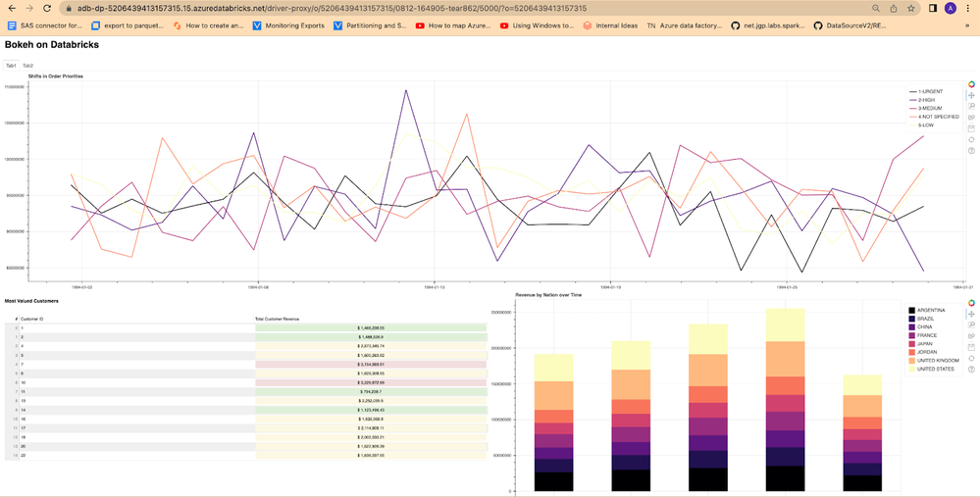Open Bokeh help icon beside line chart
Image resolution: width=980 pixels, height=497 pixels.
pos(971,151)
